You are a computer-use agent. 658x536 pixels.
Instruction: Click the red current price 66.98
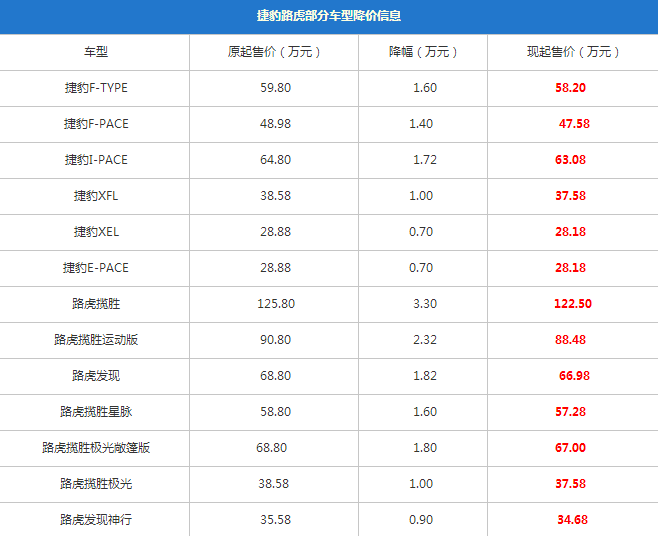pyautogui.click(x=574, y=376)
